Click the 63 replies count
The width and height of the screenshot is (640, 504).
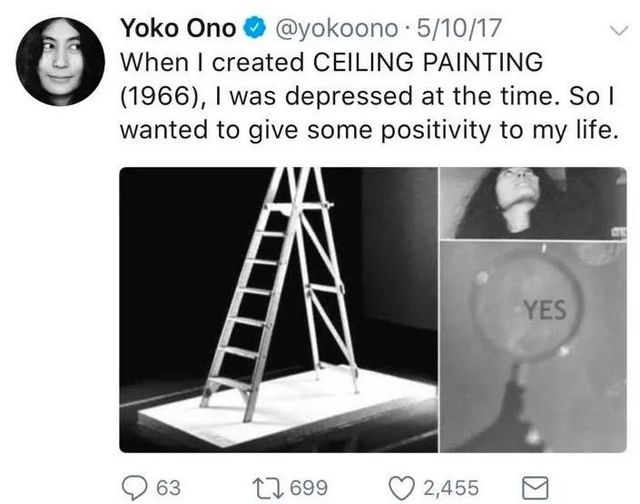(x=169, y=487)
